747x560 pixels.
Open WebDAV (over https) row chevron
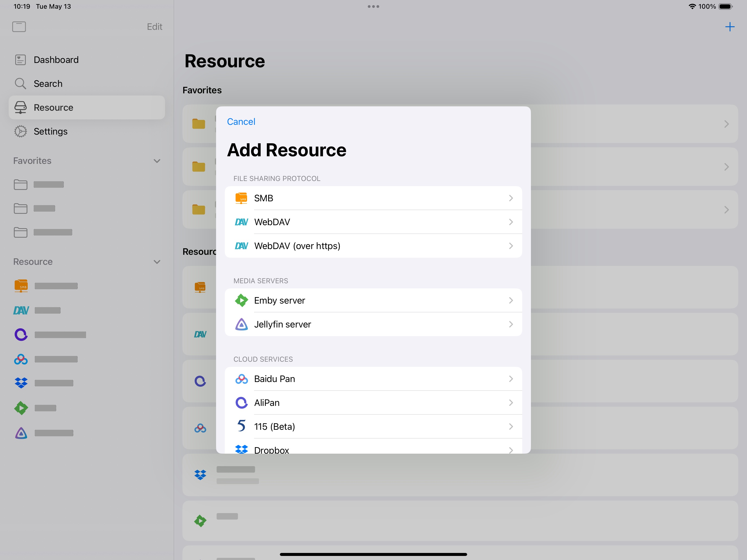[x=511, y=246]
